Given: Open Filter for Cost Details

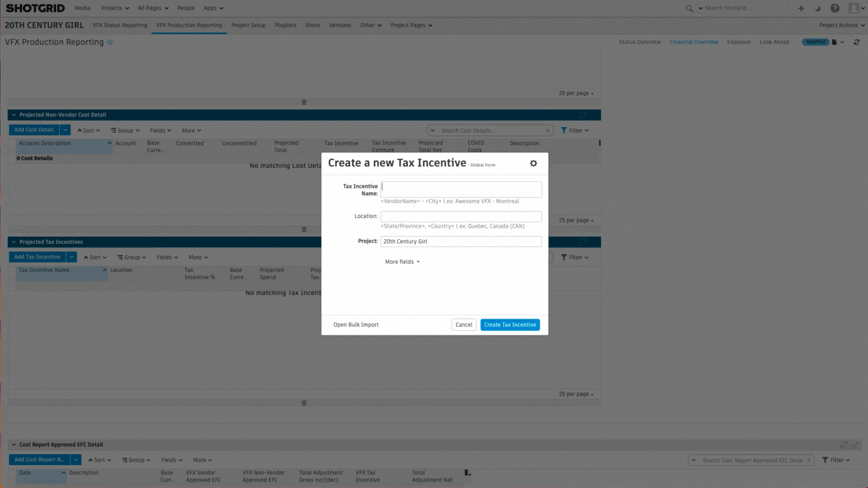Looking at the screenshot, I should pyautogui.click(x=575, y=131).
